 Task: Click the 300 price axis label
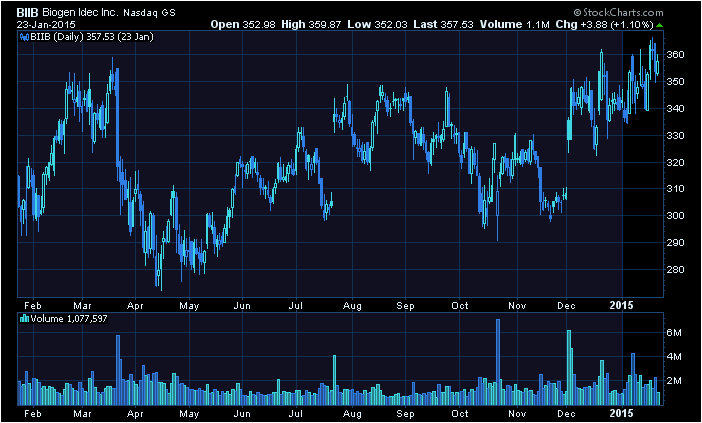(675, 215)
